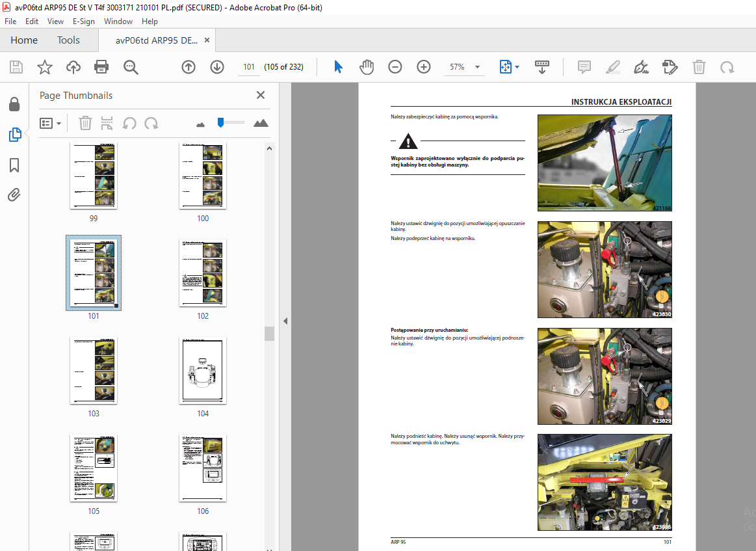
Task: Select page 103 thumbnail
Action: [94, 371]
